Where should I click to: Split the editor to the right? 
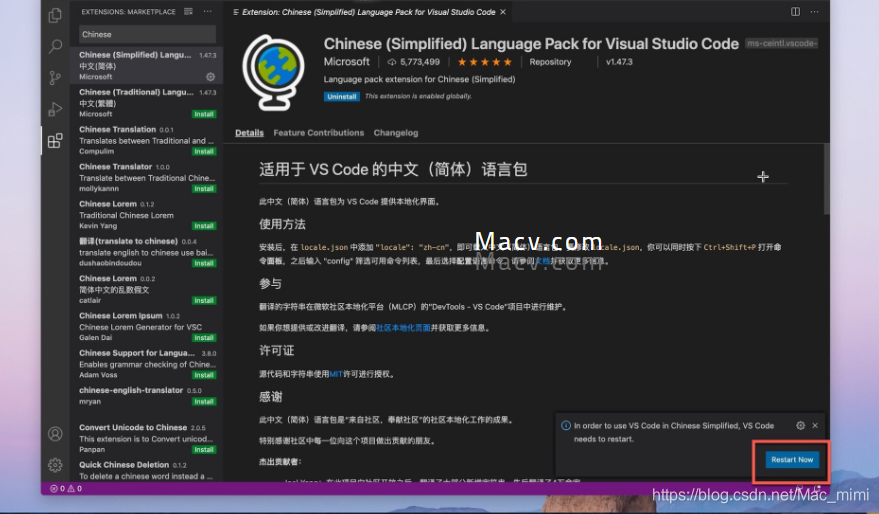click(795, 12)
